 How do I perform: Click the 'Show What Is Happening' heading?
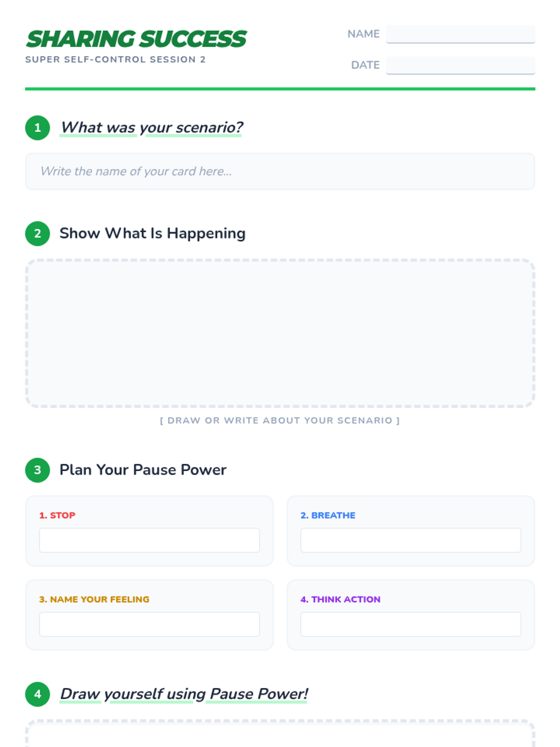click(152, 233)
